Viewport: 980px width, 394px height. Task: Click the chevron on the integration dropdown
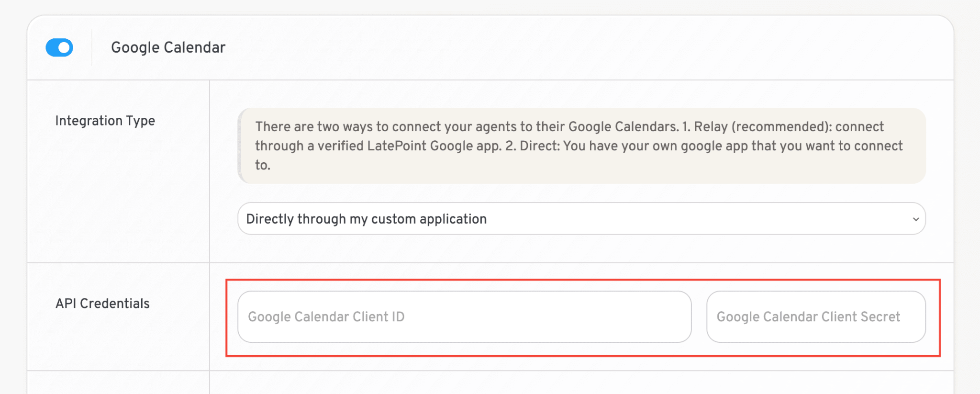pos(917,218)
